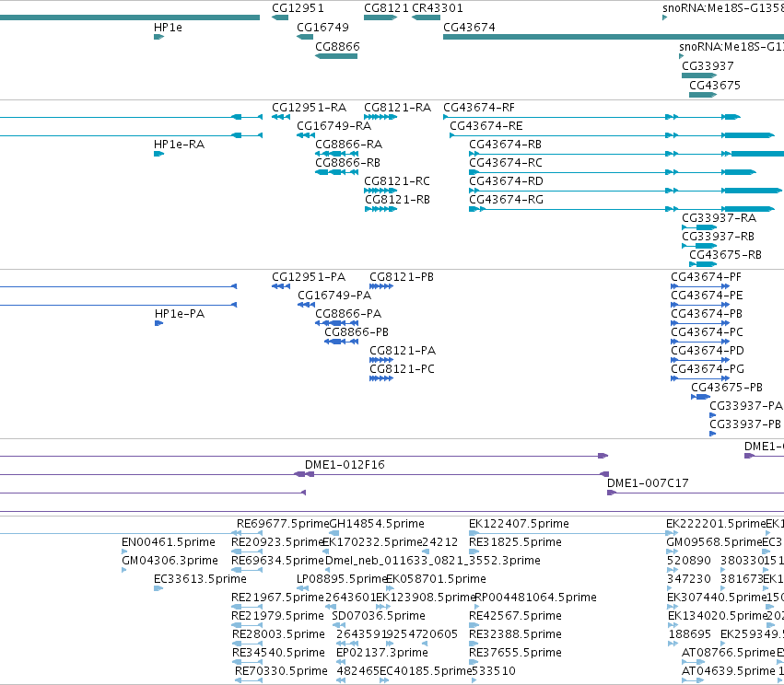This screenshot has height=685, width=784.
Task: Click the CG43675 gene label
Action: click(715, 86)
